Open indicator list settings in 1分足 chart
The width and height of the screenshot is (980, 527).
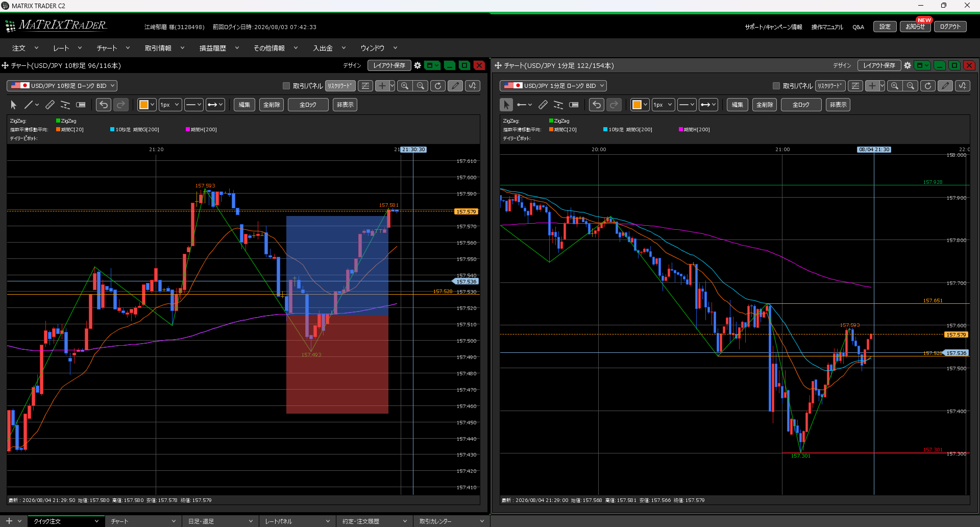[x=855, y=86]
